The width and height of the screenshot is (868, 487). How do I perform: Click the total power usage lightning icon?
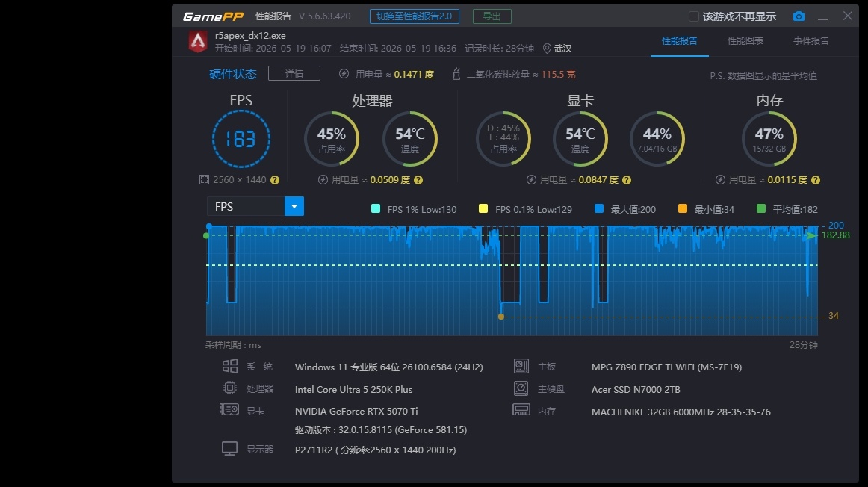[344, 74]
